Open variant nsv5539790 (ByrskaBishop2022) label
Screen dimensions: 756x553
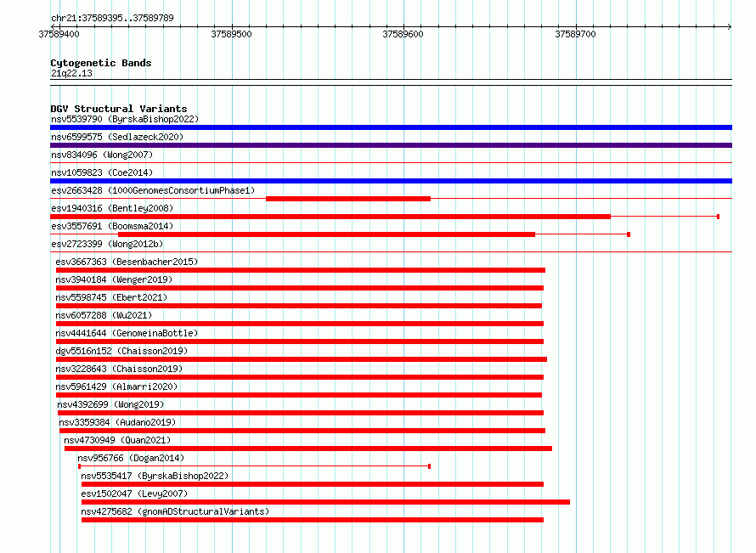pos(125,119)
